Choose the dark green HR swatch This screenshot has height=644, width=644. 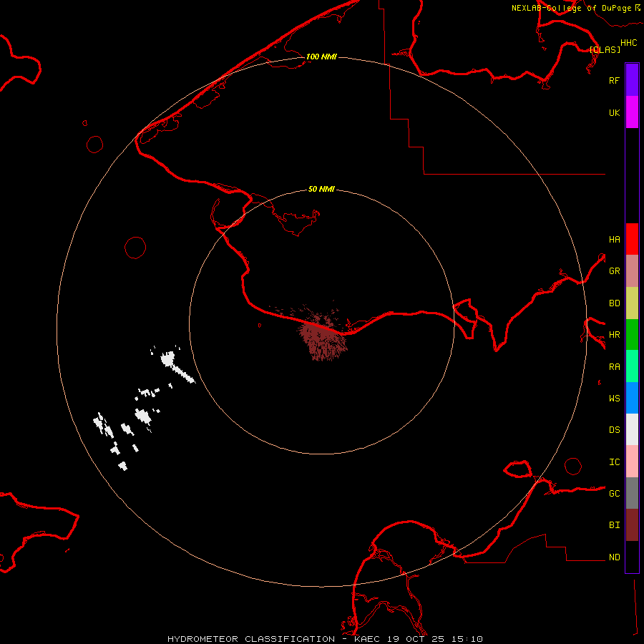(632, 335)
